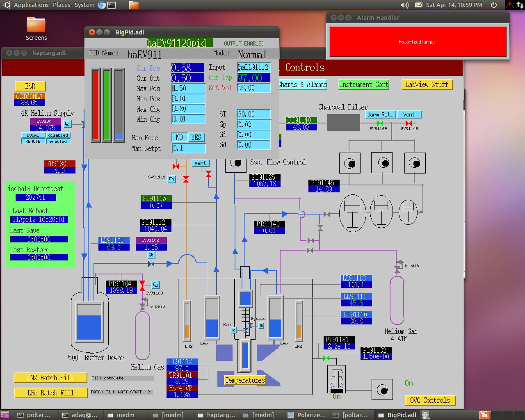Open related display icon next to EV9180
This screenshot has height=420, width=525.
click(68, 124)
